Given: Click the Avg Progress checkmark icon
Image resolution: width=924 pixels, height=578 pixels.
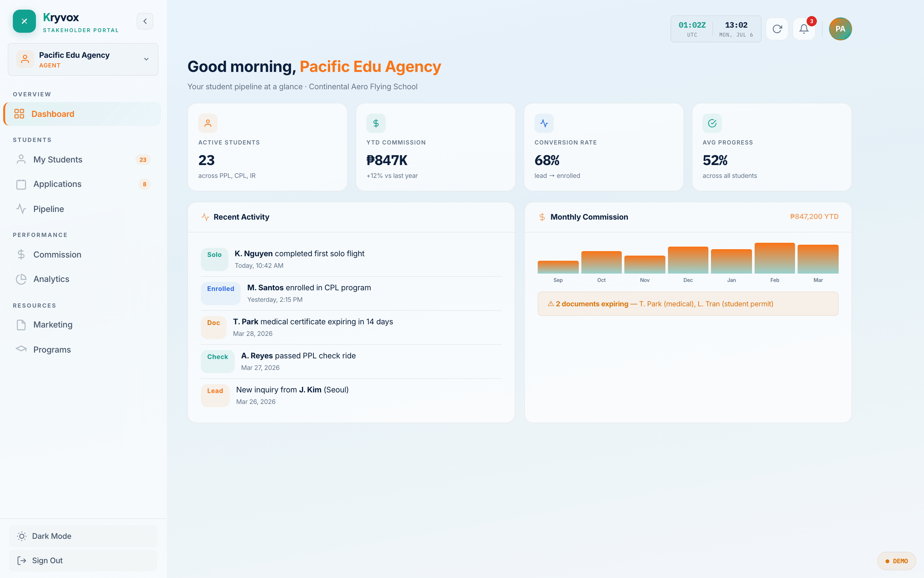Looking at the screenshot, I should pyautogui.click(x=712, y=123).
